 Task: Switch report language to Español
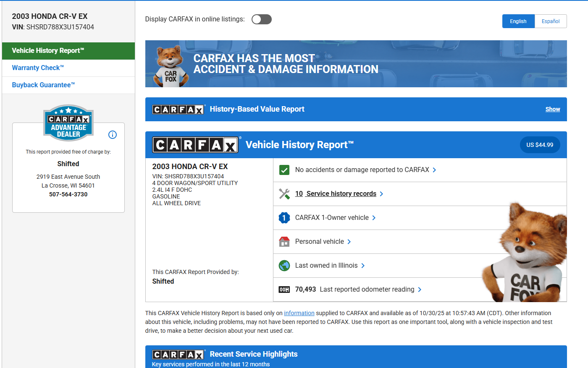tap(550, 21)
